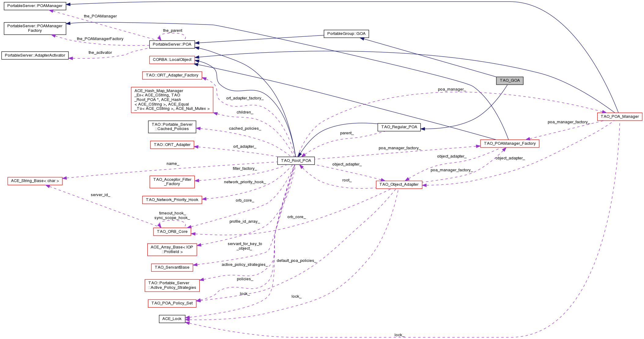The height and width of the screenshot is (339, 644).
Task: Click the TAO_Regular_POA node
Action: click(399, 127)
